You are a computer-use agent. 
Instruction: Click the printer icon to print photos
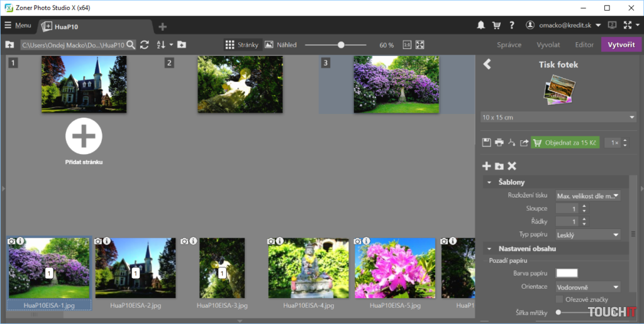click(x=499, y=143)
